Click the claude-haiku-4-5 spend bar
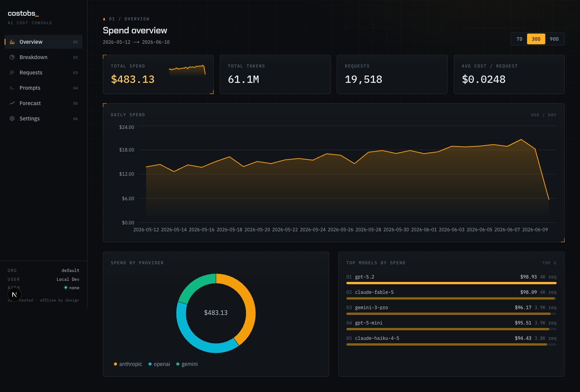This screenshot has height=392, width=580. pyautogui.click(x=451, y=344)
